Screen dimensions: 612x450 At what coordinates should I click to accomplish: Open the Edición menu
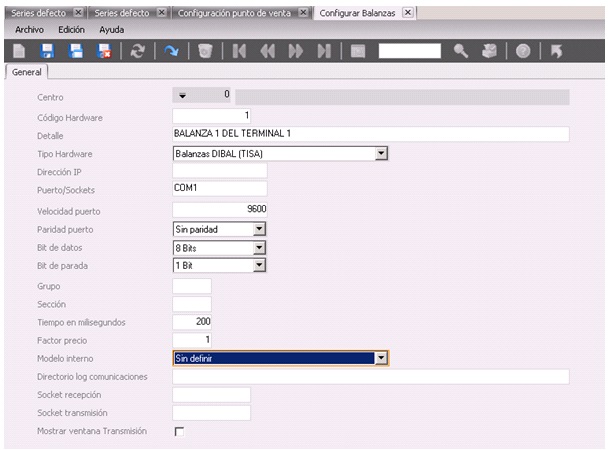click(71, 30)
